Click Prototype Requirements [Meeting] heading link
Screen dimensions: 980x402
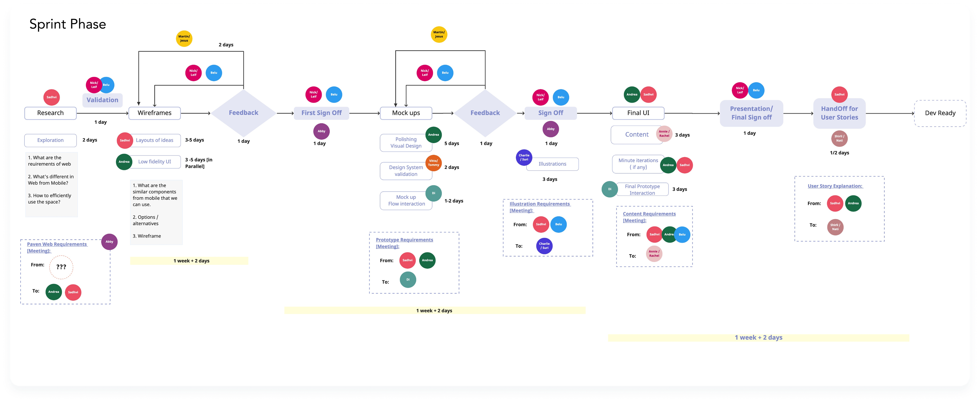404,243
